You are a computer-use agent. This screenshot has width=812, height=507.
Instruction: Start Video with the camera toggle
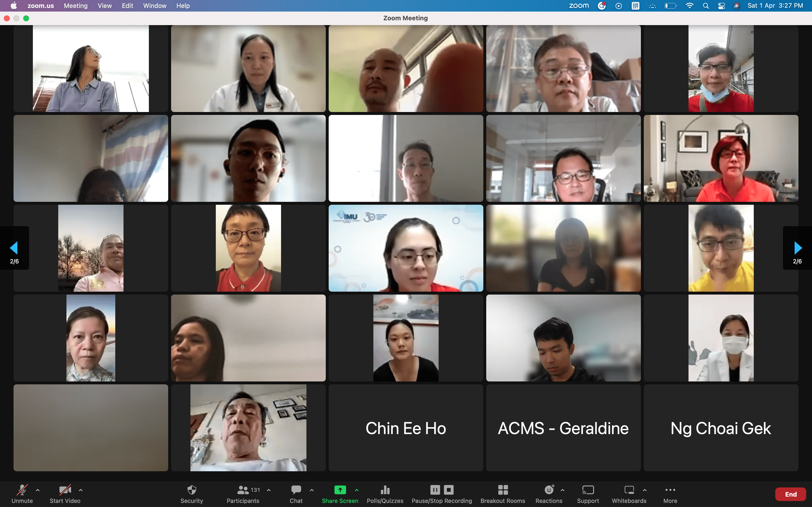(65, 490)
